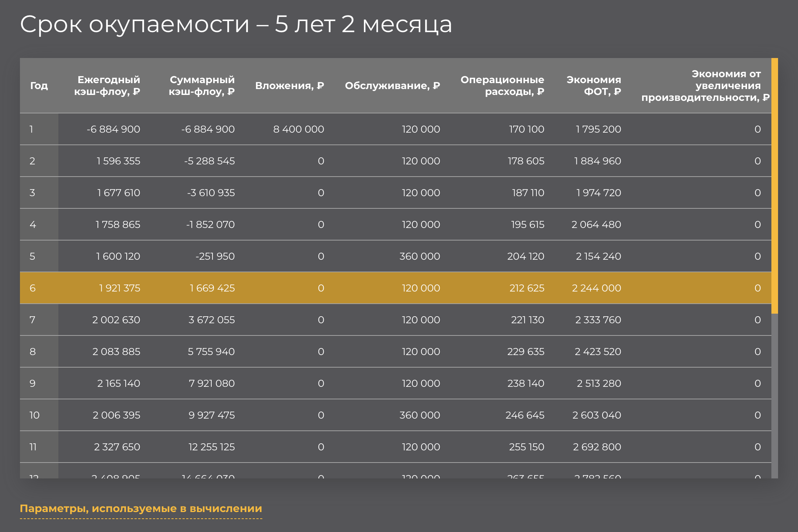
Task: Click 'Обслуживание, ₽' column header
Action: coord(392,86)
